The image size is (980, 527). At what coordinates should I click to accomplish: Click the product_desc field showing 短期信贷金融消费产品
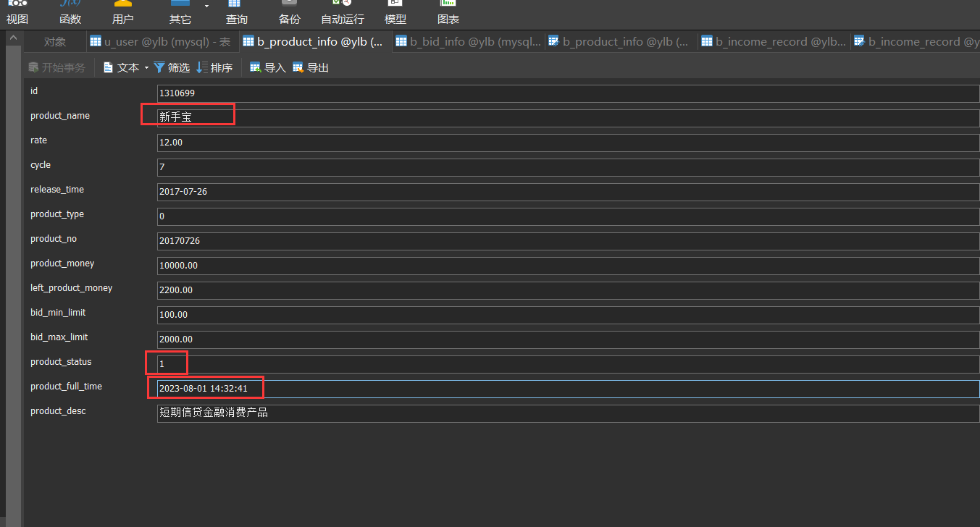coord(568,413)
